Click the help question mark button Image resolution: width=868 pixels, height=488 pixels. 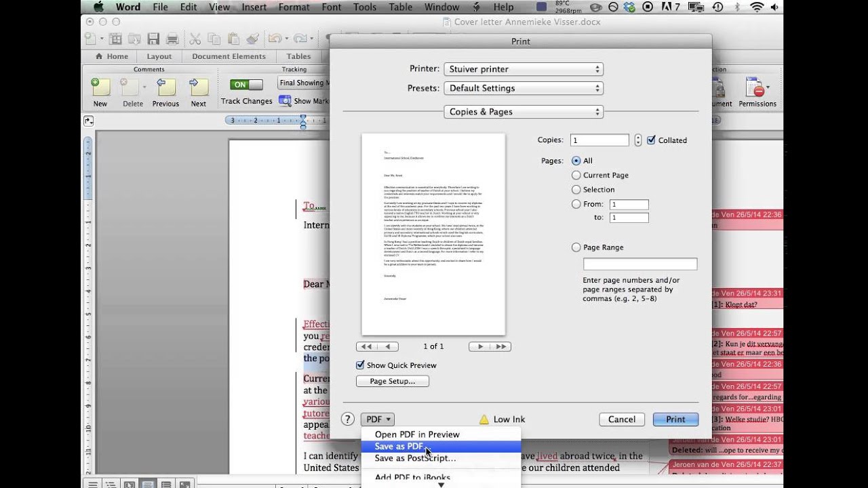(x=348, y=420)
